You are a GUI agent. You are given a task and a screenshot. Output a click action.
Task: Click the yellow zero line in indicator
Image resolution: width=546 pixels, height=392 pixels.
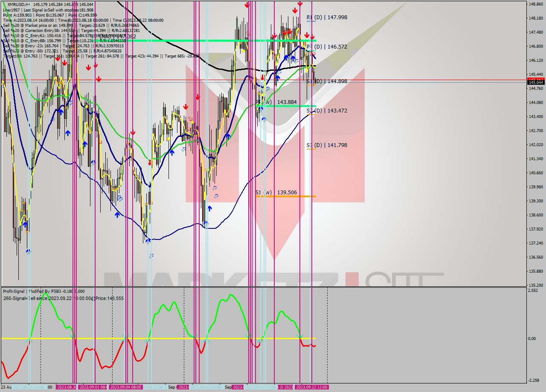(x=158, y=339)
